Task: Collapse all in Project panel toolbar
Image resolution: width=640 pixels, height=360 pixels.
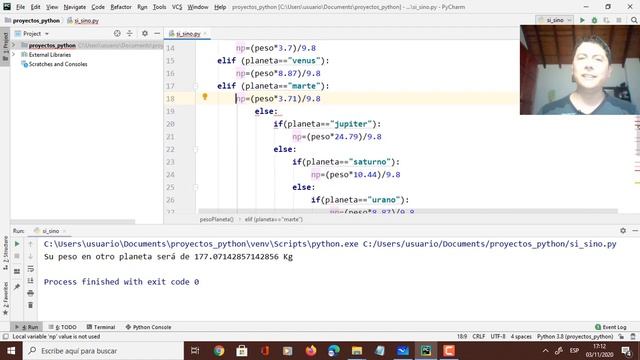Action: coord(130,33)
